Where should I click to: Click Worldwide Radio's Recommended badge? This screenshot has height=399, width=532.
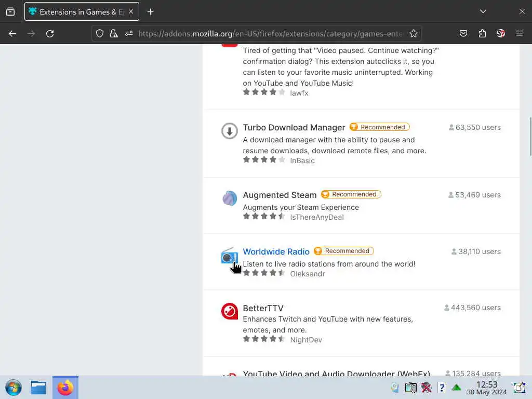pos(344,251)
